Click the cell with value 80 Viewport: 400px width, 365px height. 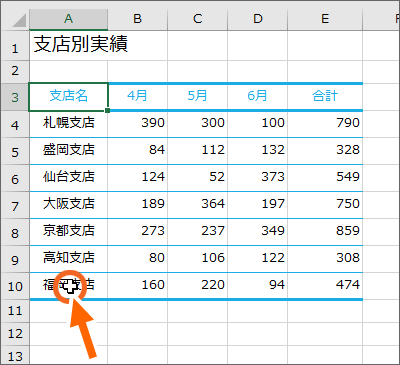tap(137, 259)
